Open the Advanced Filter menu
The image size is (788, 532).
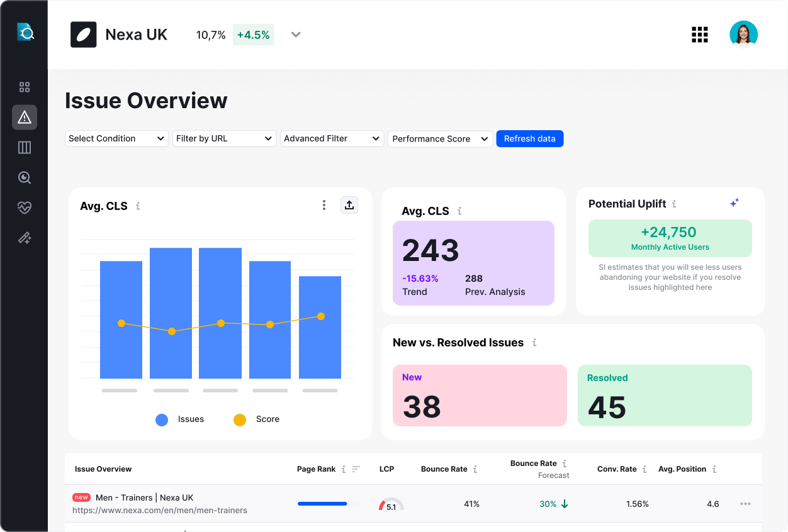pyautogui.click(x=332, y=138)
